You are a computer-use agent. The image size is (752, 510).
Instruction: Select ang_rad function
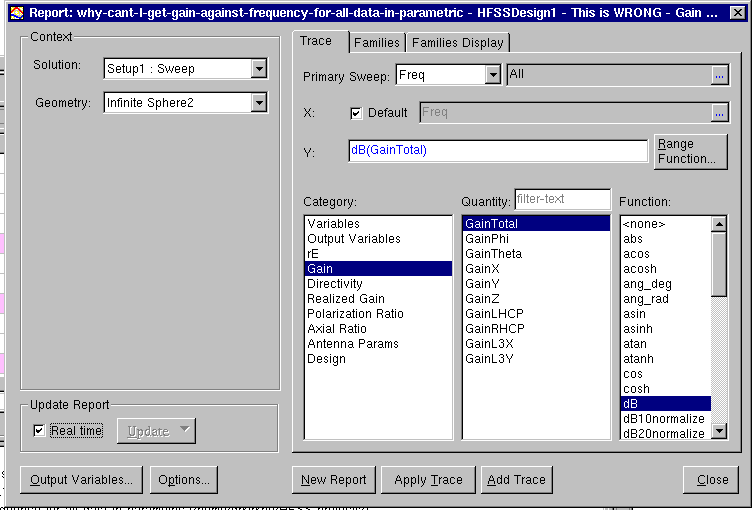pos(666,298)
